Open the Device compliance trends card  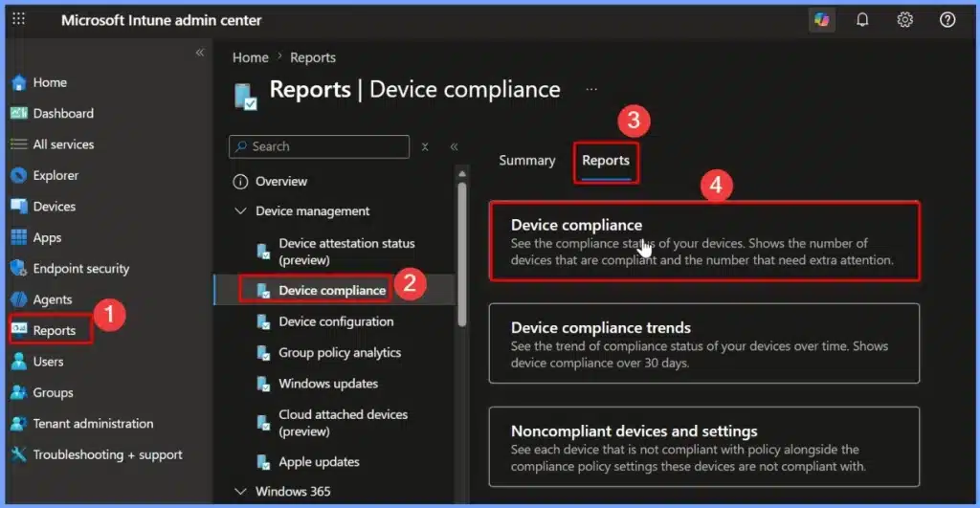coord(704,343)
